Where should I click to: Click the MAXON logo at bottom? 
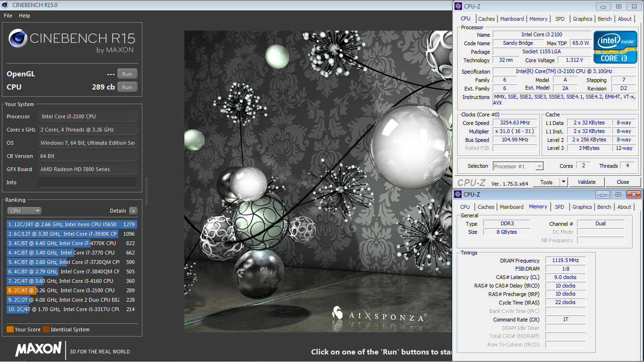pos(39,349)
